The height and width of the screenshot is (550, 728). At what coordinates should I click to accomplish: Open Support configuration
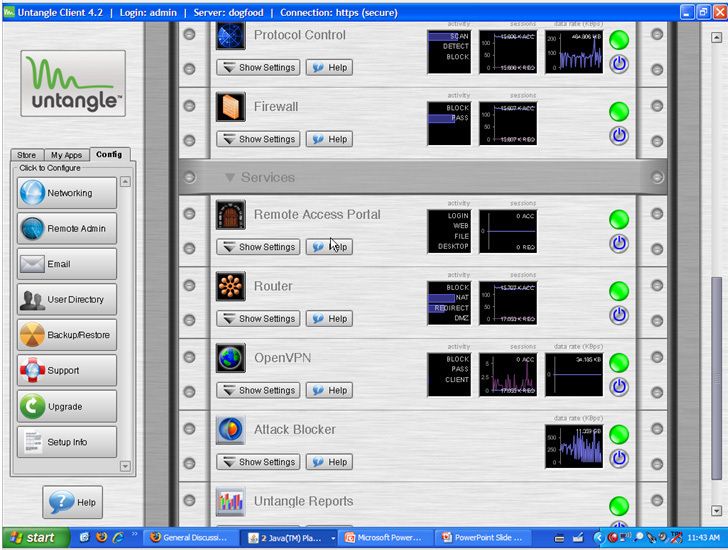(x=67, y=370)
